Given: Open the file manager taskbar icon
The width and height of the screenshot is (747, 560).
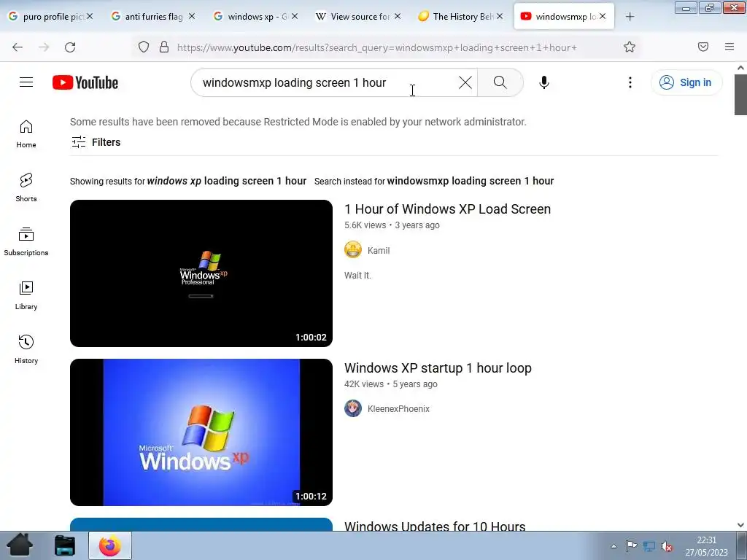Looking at the screenshot, I should click(65, 545).
